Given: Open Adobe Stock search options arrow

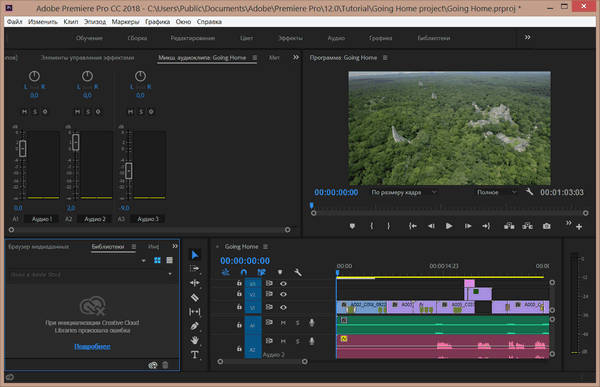Looking at the screenshot, I should pos(170,274).
